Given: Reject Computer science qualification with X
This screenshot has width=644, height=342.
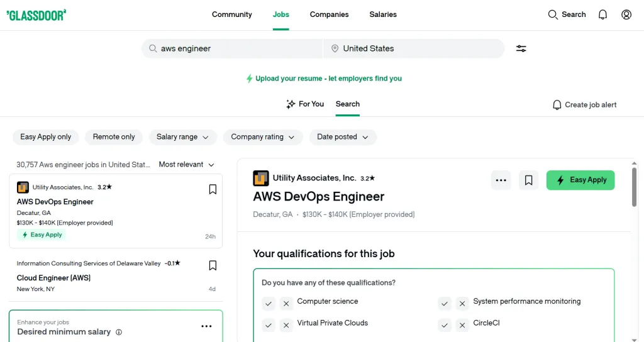Looking at the screenshot, I should point(286,304).
